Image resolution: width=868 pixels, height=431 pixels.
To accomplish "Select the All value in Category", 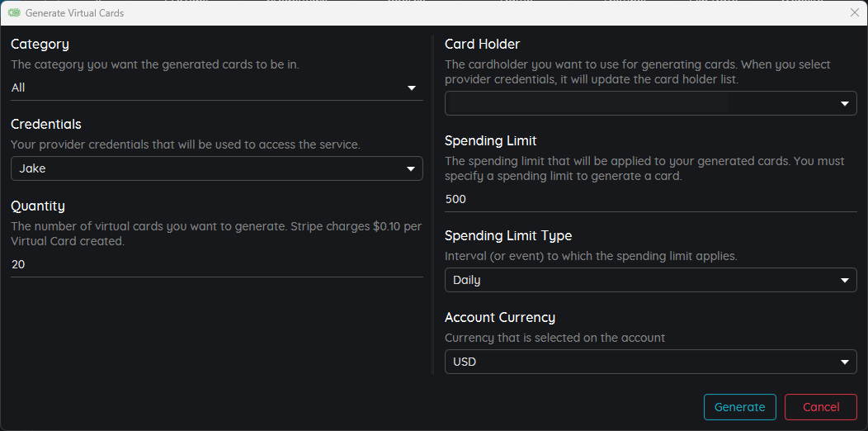I will [x=17, y=88].
